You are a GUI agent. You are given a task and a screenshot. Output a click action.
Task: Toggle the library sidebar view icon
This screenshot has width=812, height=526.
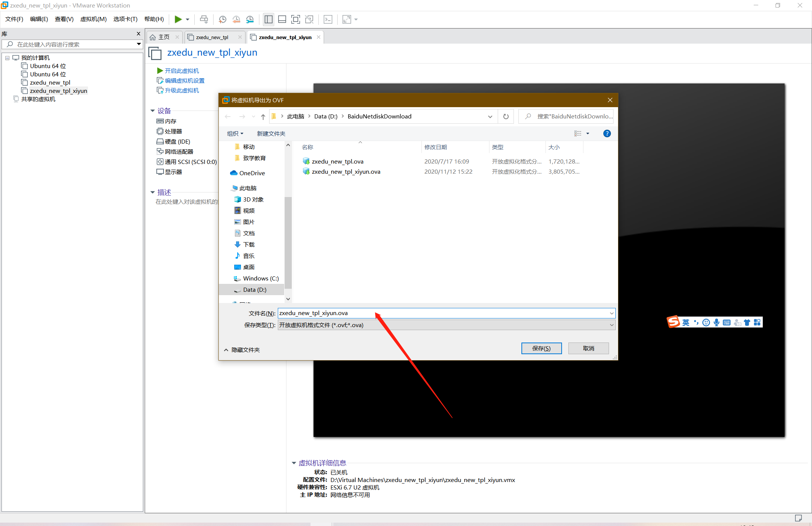pyautogui.click(x=268, y=19)
